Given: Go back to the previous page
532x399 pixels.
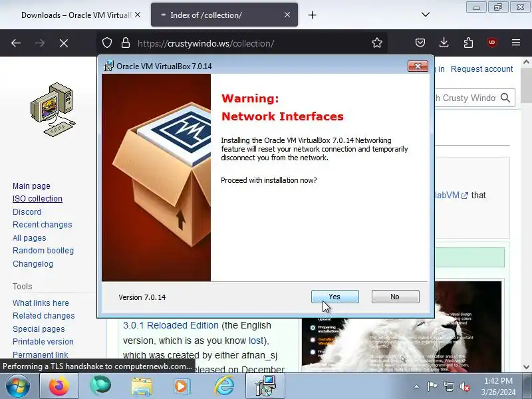Looking at the screenshot, I should (x=16, y=43).
